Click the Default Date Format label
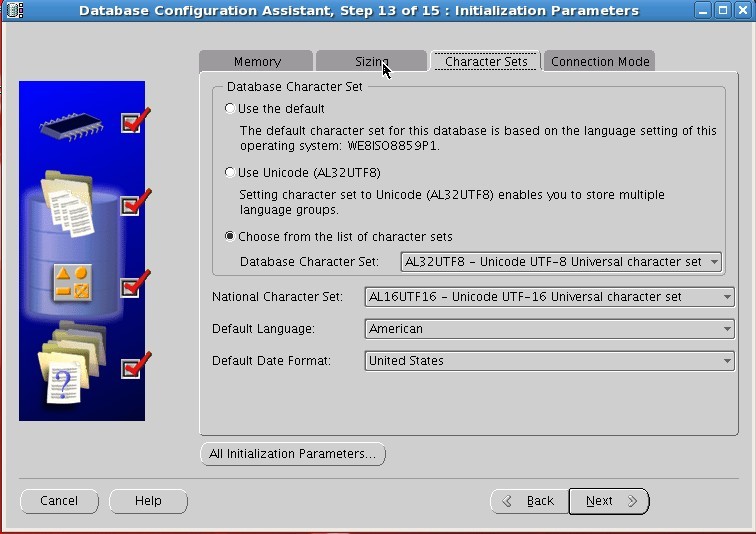This screenshot has width=756, height=534. click(271, 361)
